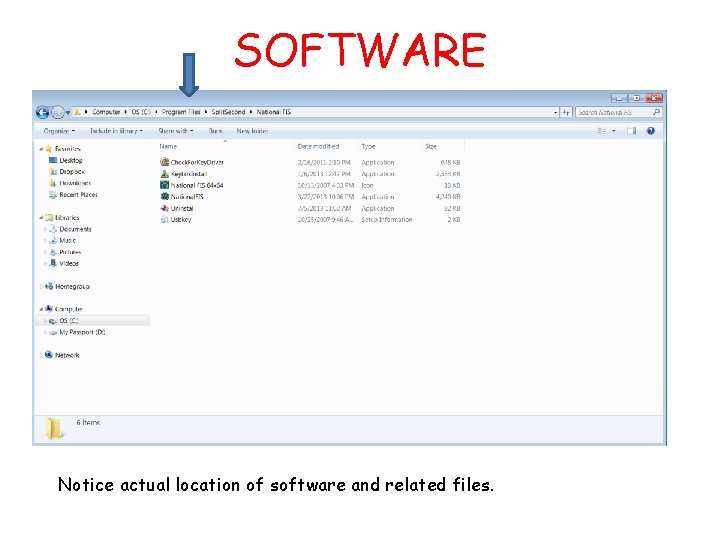
Task: Click the Uninstall application icon
Action: coord(164,208)
